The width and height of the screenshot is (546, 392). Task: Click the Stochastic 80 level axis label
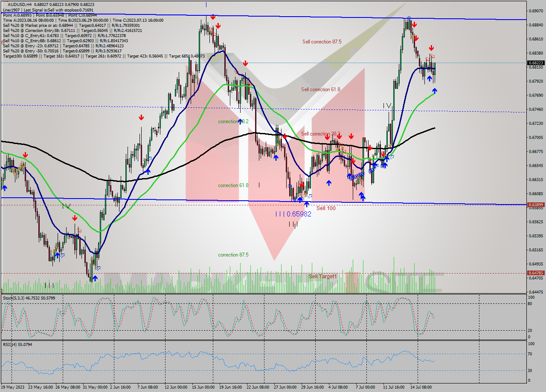(x=531, y=304)
